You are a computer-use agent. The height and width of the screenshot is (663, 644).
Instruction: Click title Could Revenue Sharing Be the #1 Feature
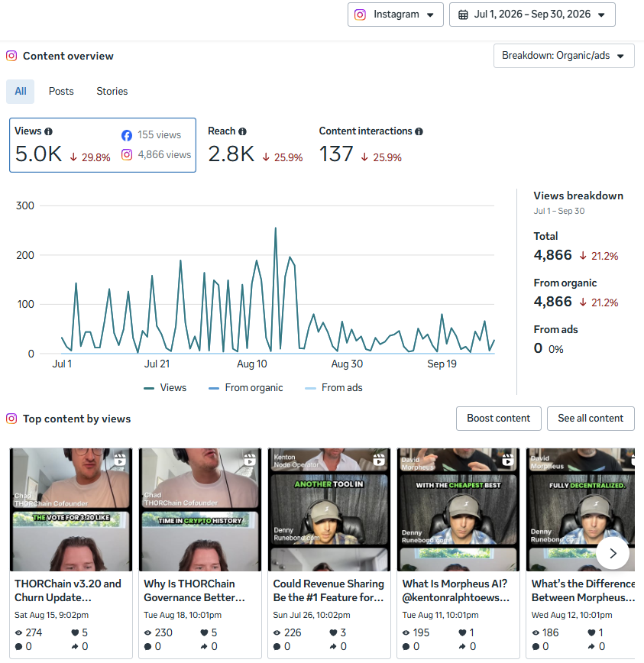click(x=328, y=590)
